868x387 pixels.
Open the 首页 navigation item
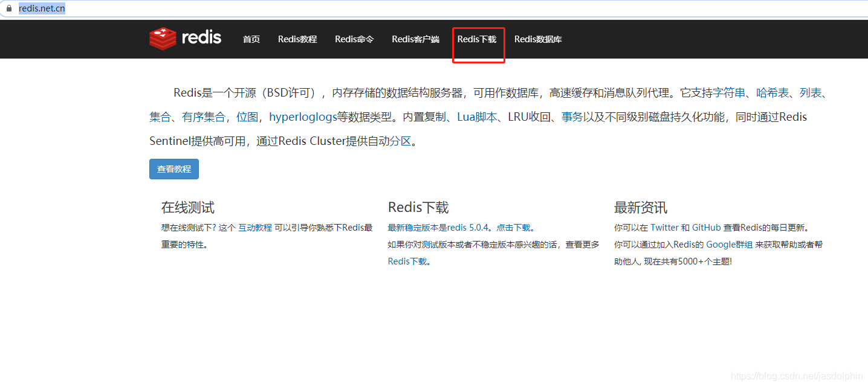[251, 39]
